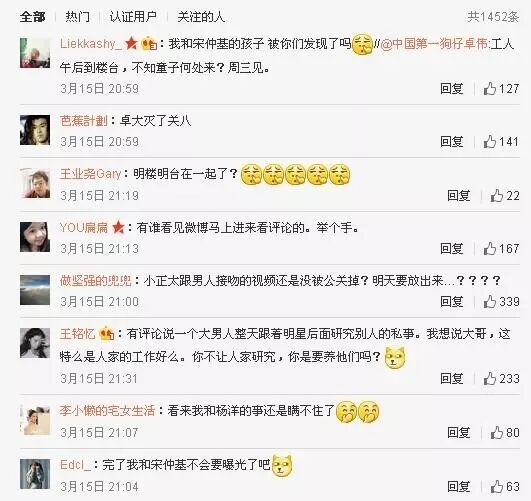531x501 pixels.
Task: Open YOU扁扁's profile avatar
Action: pos(35,237)
